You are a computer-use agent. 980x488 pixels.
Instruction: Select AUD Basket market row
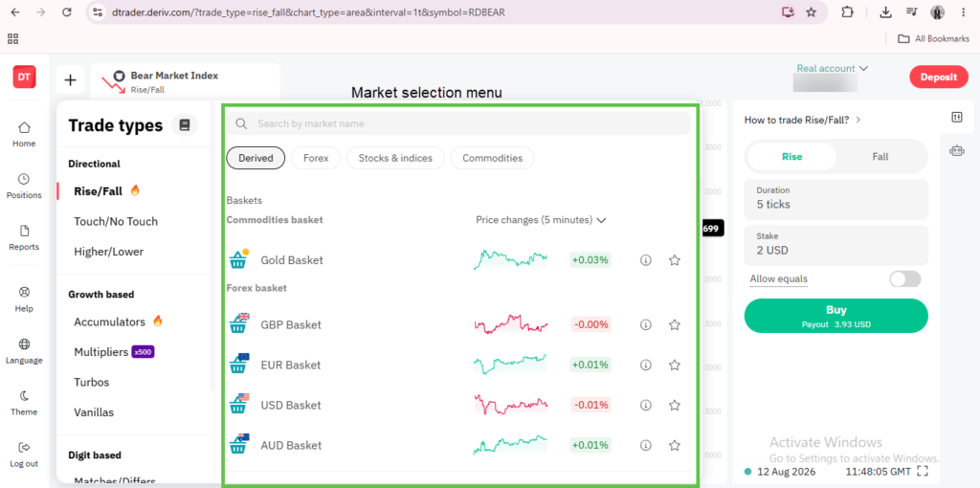coord(458,446)
